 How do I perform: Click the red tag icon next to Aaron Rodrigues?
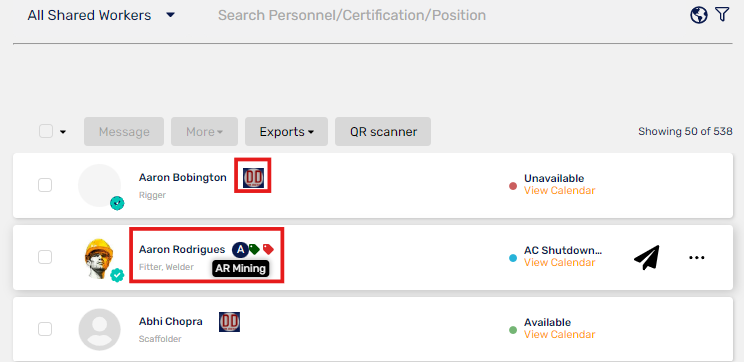pyautogui.click(x=268, y=249)
